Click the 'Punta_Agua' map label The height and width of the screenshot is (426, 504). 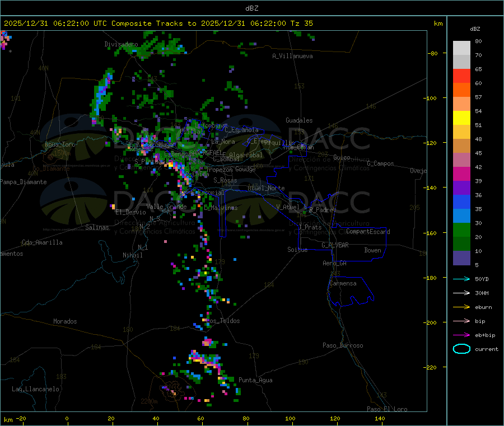tap(255, 380)
